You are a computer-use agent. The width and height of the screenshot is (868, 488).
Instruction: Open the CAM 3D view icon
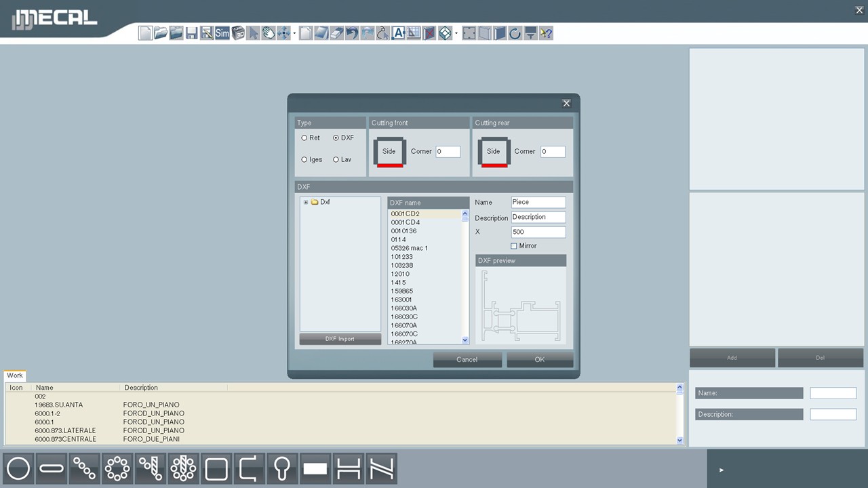click(x=238, y=33)
